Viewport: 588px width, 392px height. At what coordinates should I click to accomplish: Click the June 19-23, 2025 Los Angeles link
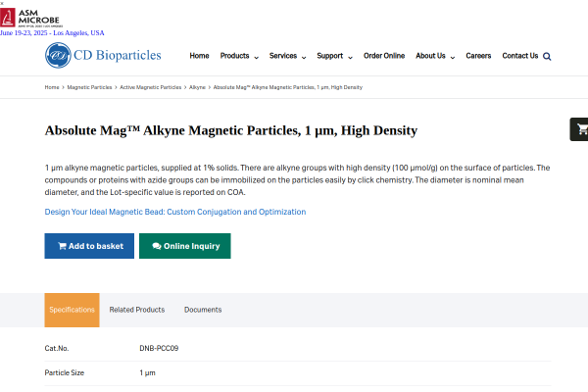point(52,33)
